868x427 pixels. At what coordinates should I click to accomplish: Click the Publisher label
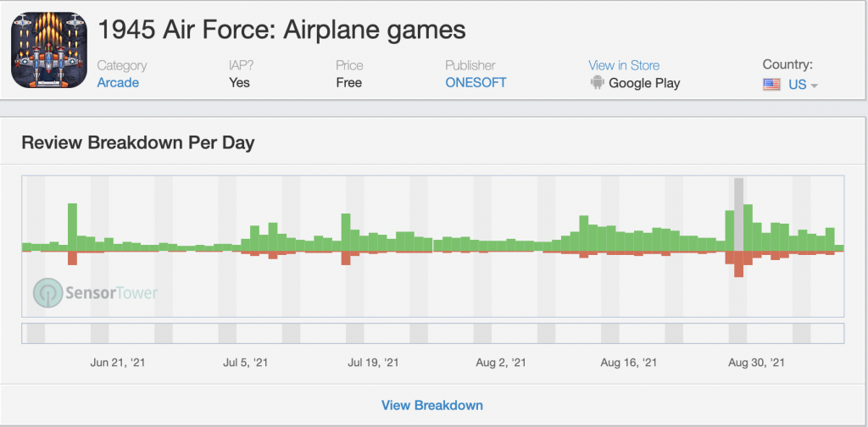point(470,65)
